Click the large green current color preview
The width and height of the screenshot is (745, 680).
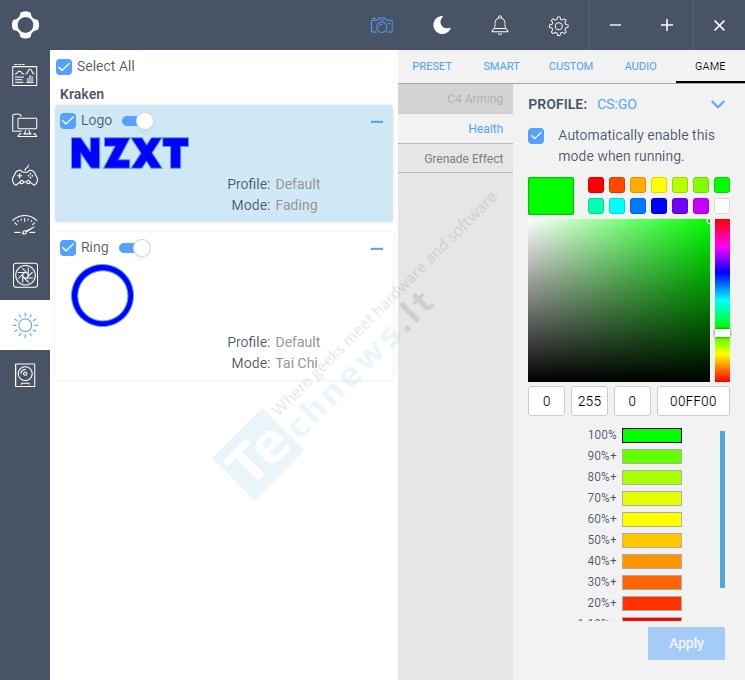pos(551,196)
